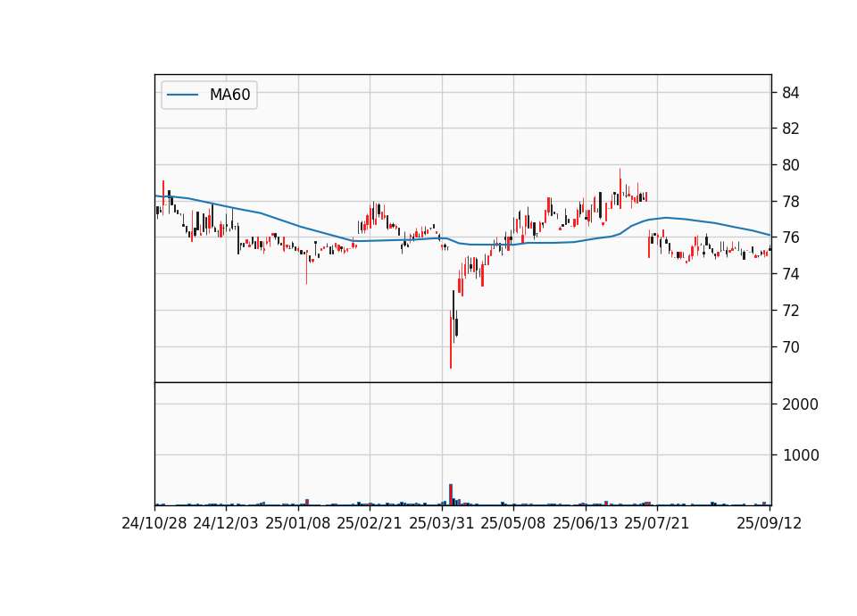The image size is (857, 616).
Task: Click the price axis label 76
Action: click(x=790, y=237)
